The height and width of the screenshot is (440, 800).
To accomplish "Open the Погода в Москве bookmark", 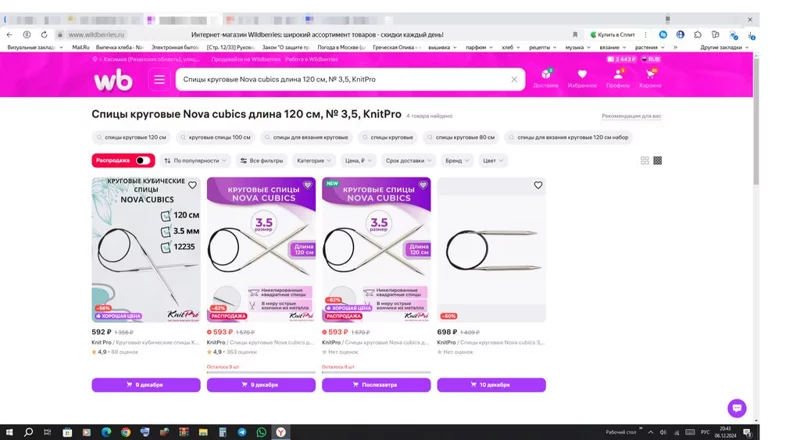I will tap(341, 47).
